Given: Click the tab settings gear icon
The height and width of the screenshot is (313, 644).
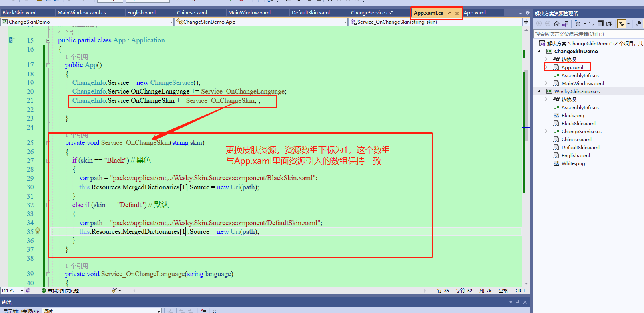Looking at the screenshot, I should 527,13.
